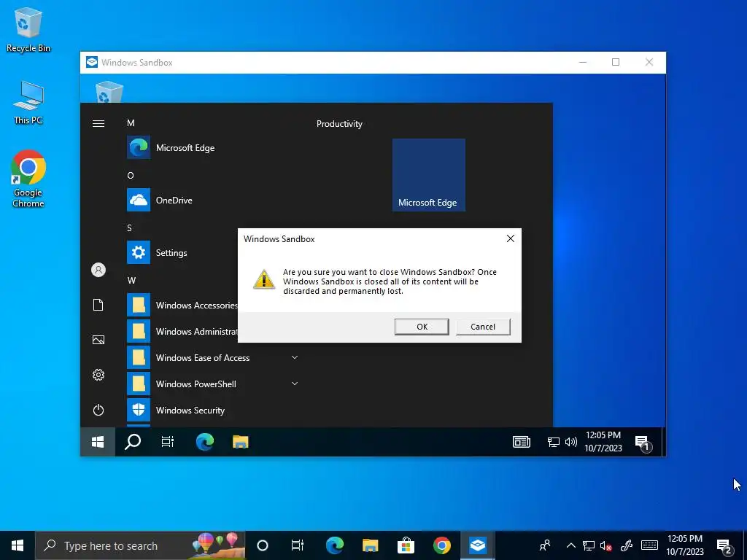Show hidden icons in host tray
The height and width of the screenshot is (560, 747).
570,545
